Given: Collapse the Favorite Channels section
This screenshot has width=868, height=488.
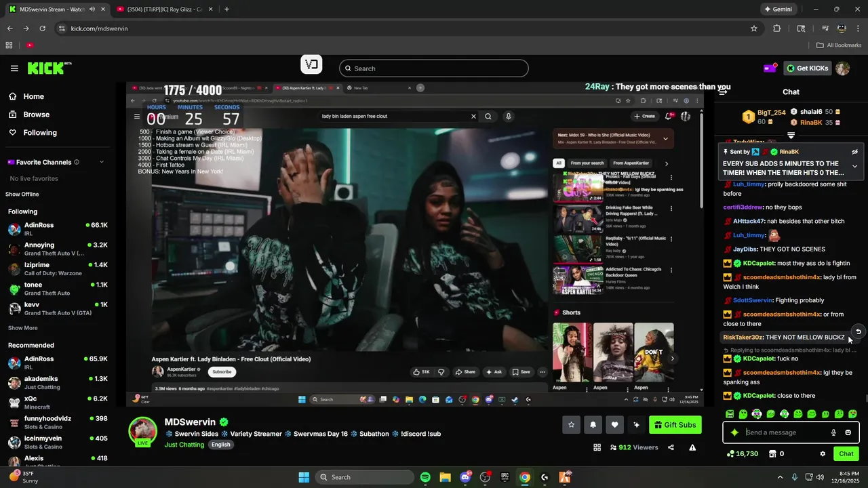Looking at the screenshot, I should [x=102, y=162].
